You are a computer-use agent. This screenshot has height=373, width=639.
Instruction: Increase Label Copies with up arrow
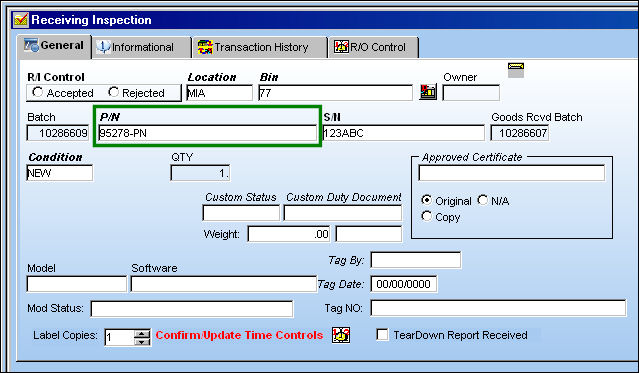142,333
